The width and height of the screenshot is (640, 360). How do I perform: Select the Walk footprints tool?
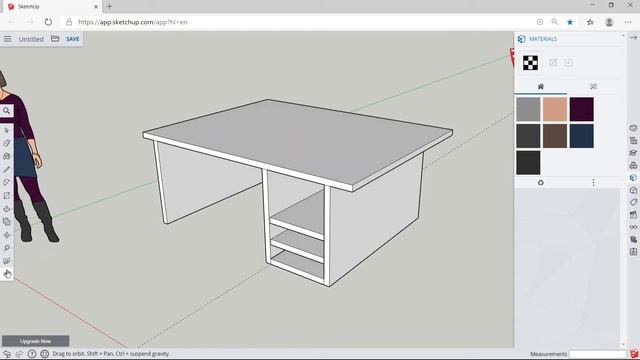pyautogui.click(x=7, y=261)
